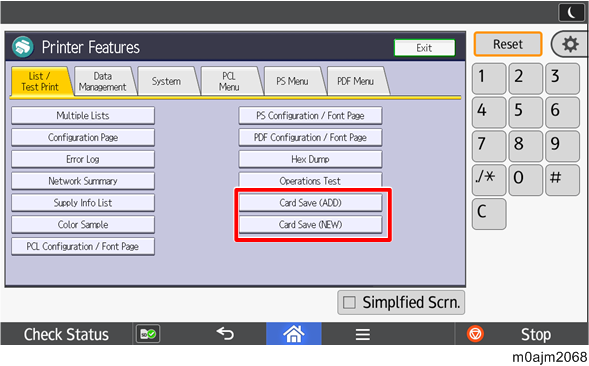The height and width of the screenshot is (366, 589).
Task: Tap the ./* keypad key
Action: coord(489,180)
